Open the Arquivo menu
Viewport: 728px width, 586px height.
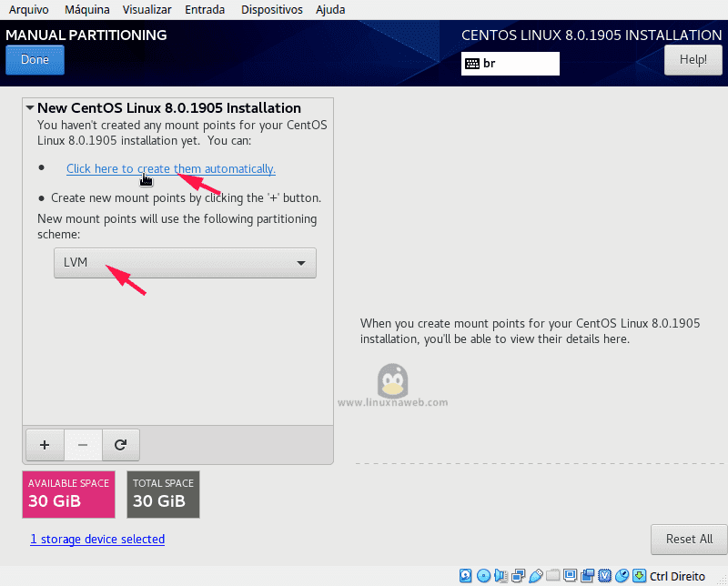pyautogui.click(x=29, y=10)
